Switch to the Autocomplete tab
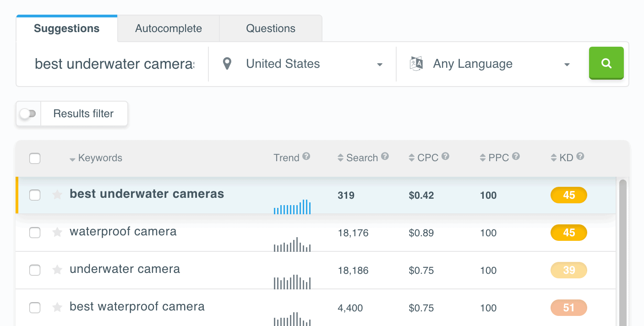This screenshot has height=326, width=644. point(168,28)
